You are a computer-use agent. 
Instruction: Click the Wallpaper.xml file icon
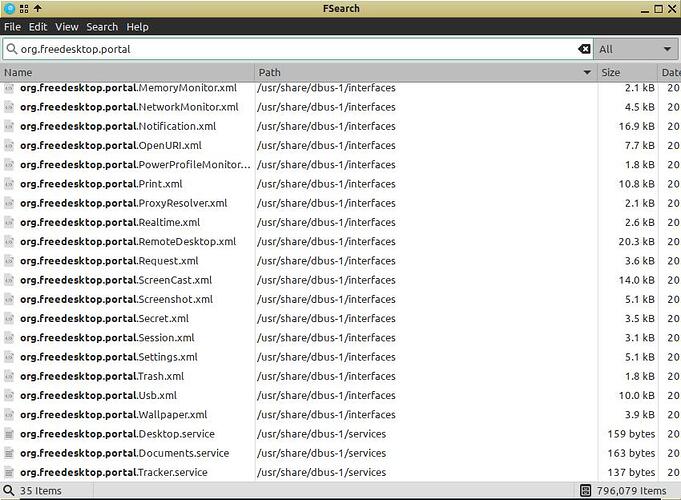[9, 415]
